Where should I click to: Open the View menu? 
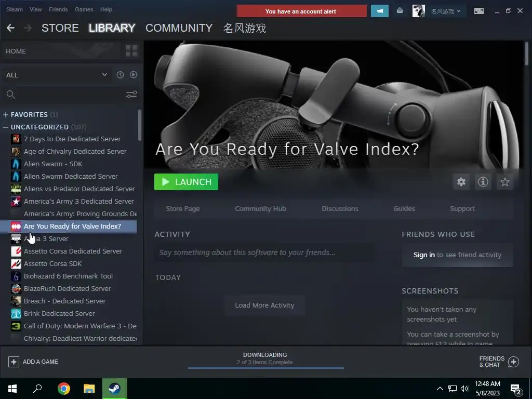36,9
